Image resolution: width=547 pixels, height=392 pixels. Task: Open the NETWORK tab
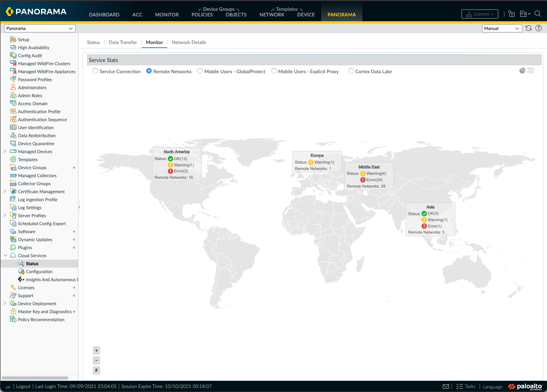tap(272, 14)
